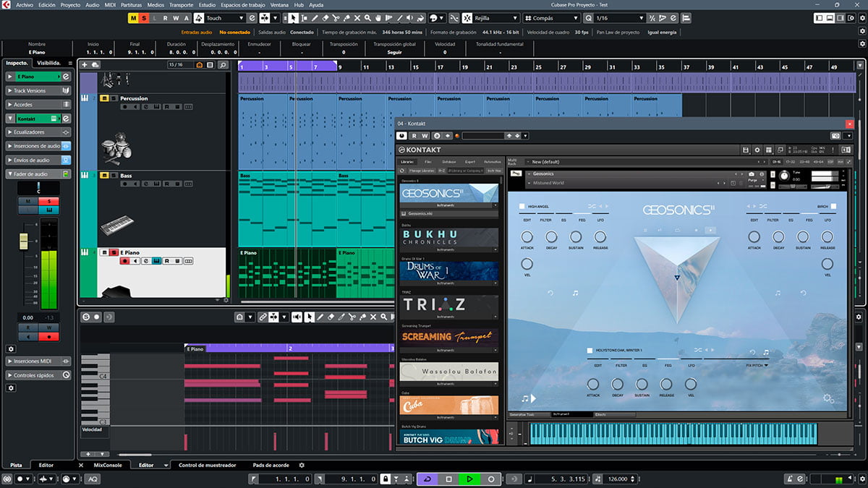Click the ATTACK knob under HIGH ANGEL
Image resolution: width=868 pixels, height=488 pixels.
click(527, 236)
